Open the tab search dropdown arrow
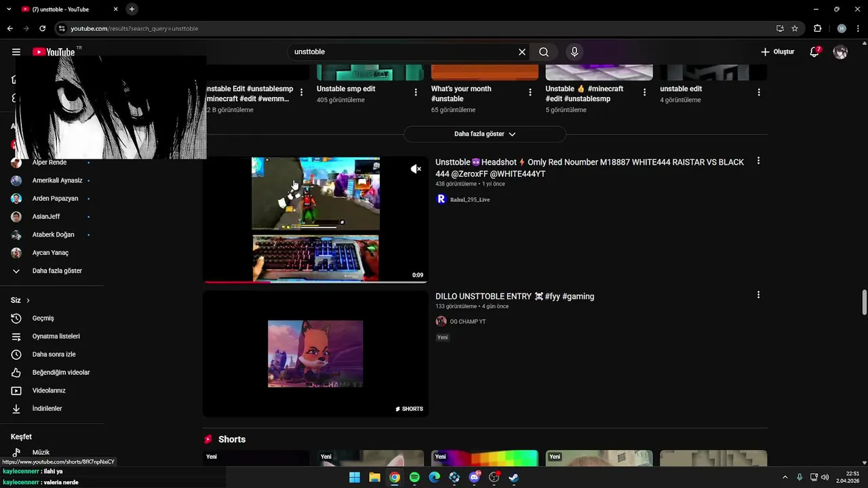The image size is (868, 488). 9,9
